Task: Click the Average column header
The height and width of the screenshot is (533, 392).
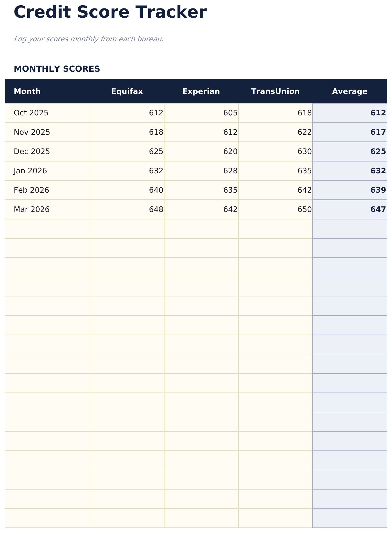Action: (x=349, y=91)
